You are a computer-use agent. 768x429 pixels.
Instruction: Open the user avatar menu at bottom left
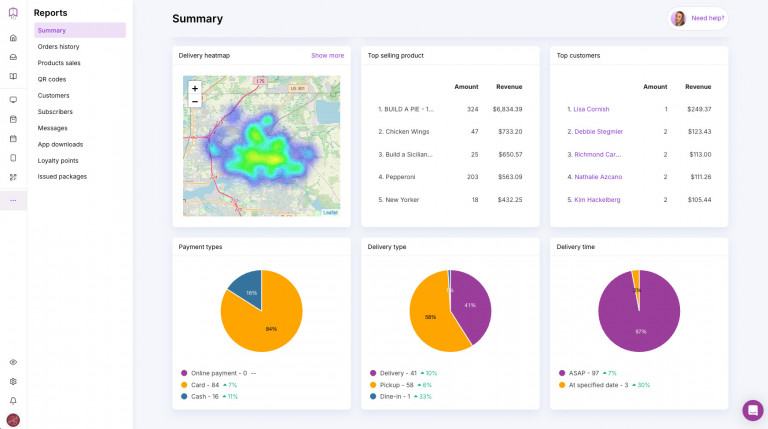point(13,420)
